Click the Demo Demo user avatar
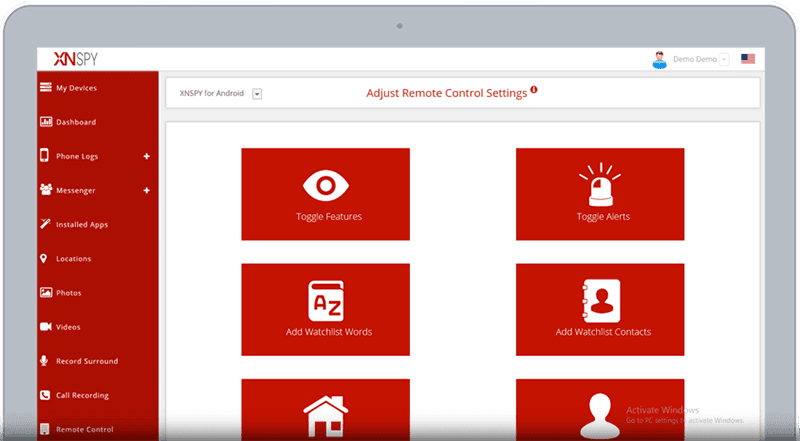800x441 pixels. click(660, 60)
